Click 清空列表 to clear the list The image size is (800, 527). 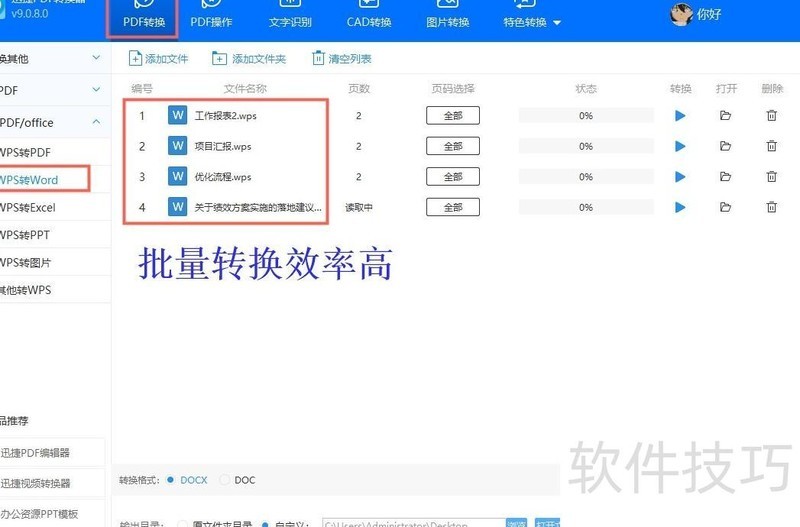[x=342, y=59]
